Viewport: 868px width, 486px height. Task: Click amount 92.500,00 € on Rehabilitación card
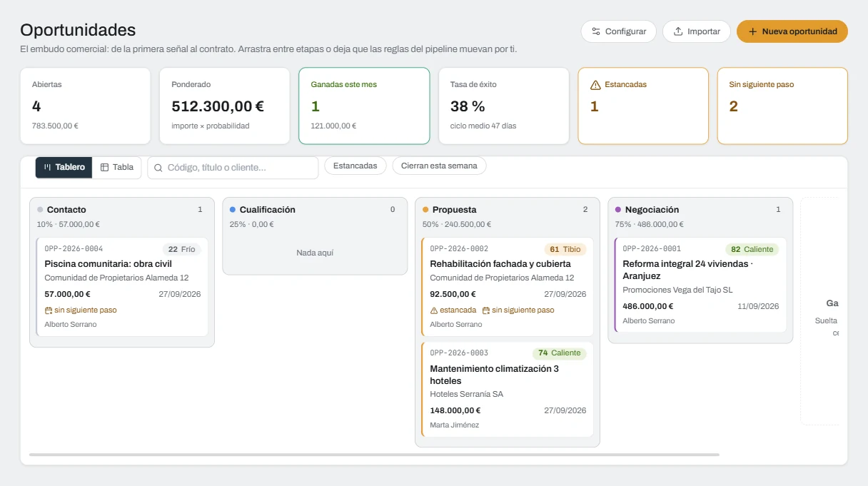coord(453,294)
